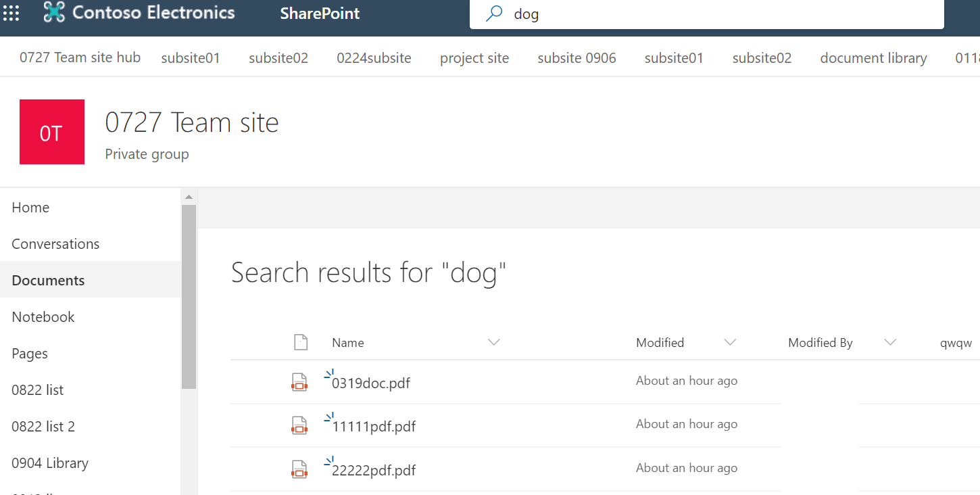Viewport: 980px width, 495px height.
Task: Click the Contoso Electronics drone logo
Action: (x=54, y=12)
